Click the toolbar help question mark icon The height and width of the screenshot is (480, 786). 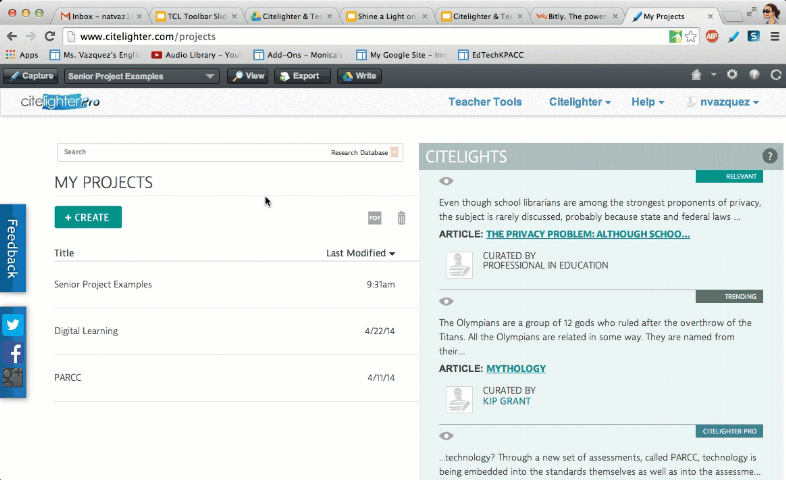click(754, 75)
